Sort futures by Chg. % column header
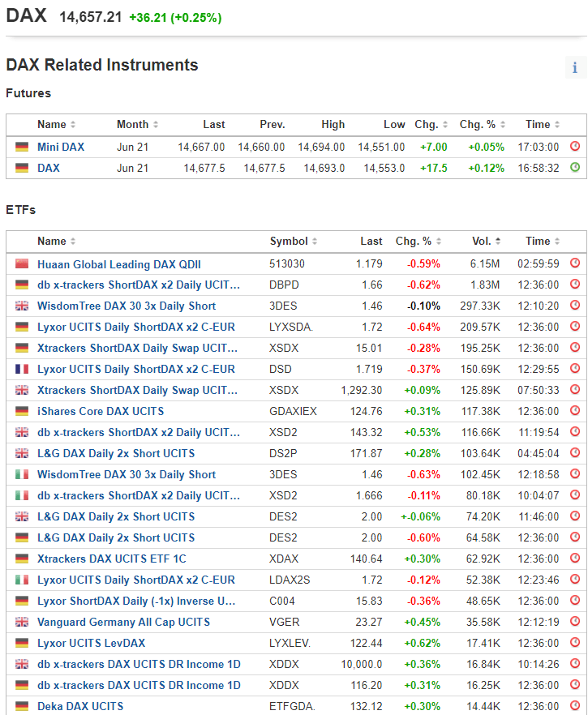The image size is (588, 715). [x=481, y=124]
